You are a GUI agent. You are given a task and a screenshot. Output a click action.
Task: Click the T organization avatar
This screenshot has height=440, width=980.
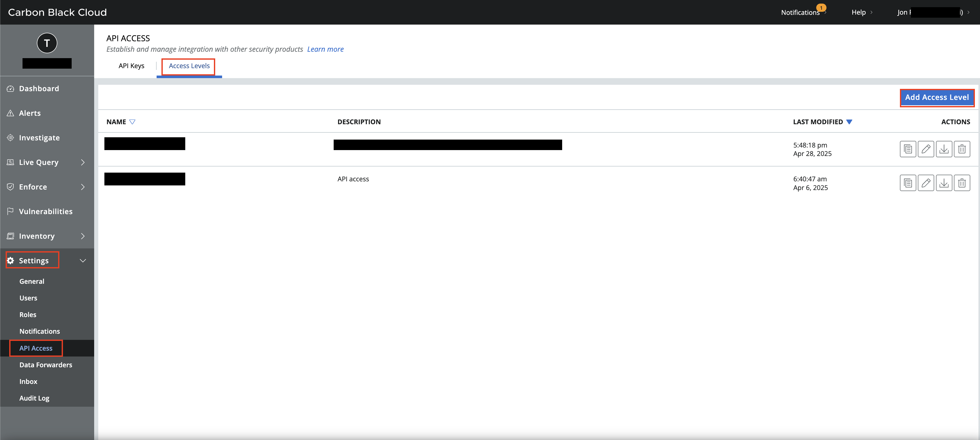pos(47,43)
